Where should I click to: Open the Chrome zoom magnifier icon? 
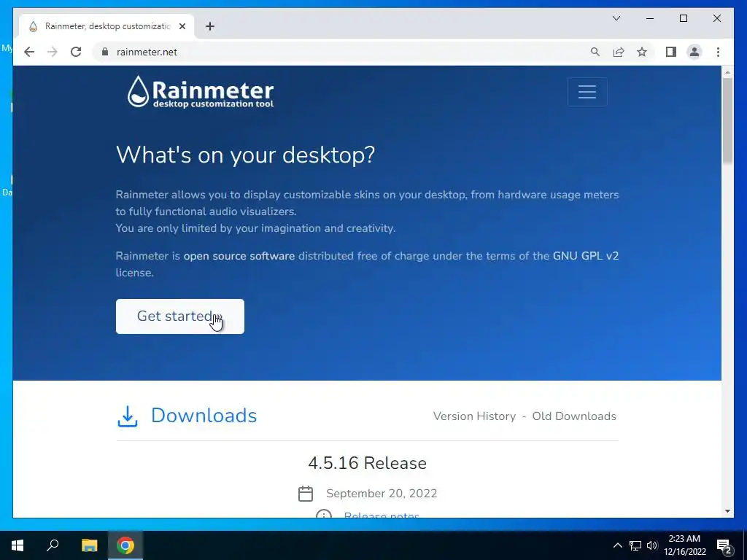[595, 52]
